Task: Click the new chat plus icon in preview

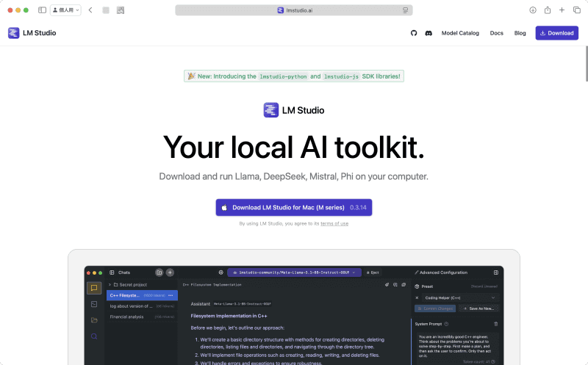Action: click(170, 272)
